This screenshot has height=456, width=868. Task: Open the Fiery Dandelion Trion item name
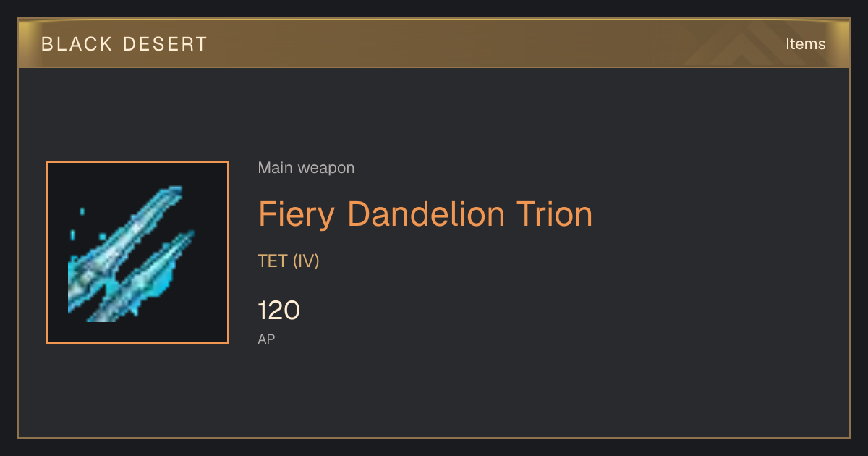(425, 214)
